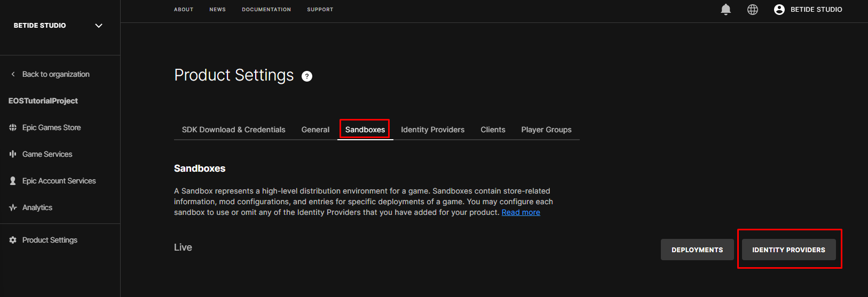Click the Analytics pulse icon
868x297 pixels.
pos(13,207)
